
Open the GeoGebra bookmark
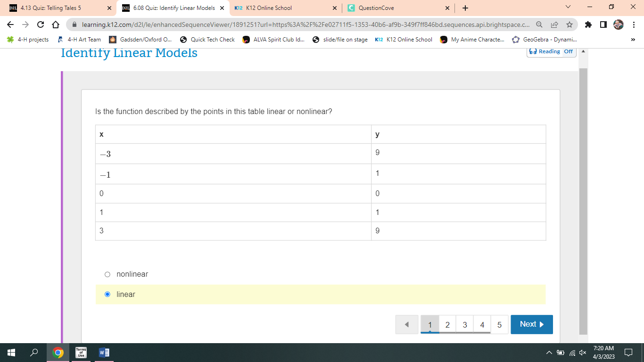(545, 40)
